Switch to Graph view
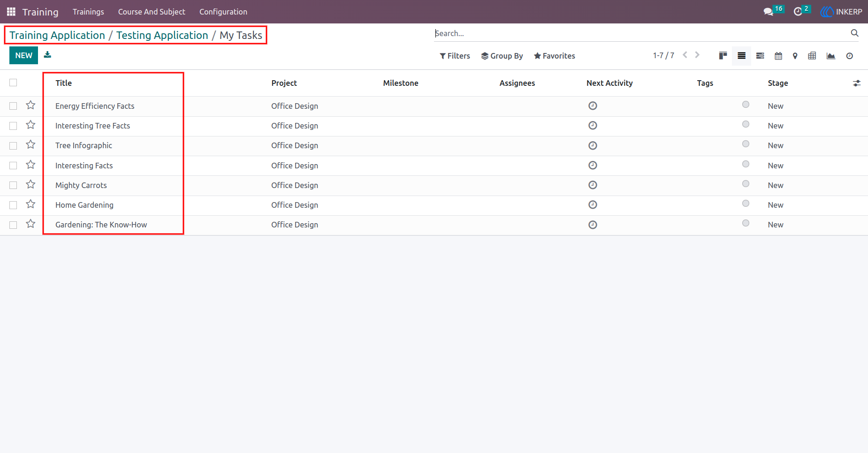The image size is (868, 453). (831, 56)
